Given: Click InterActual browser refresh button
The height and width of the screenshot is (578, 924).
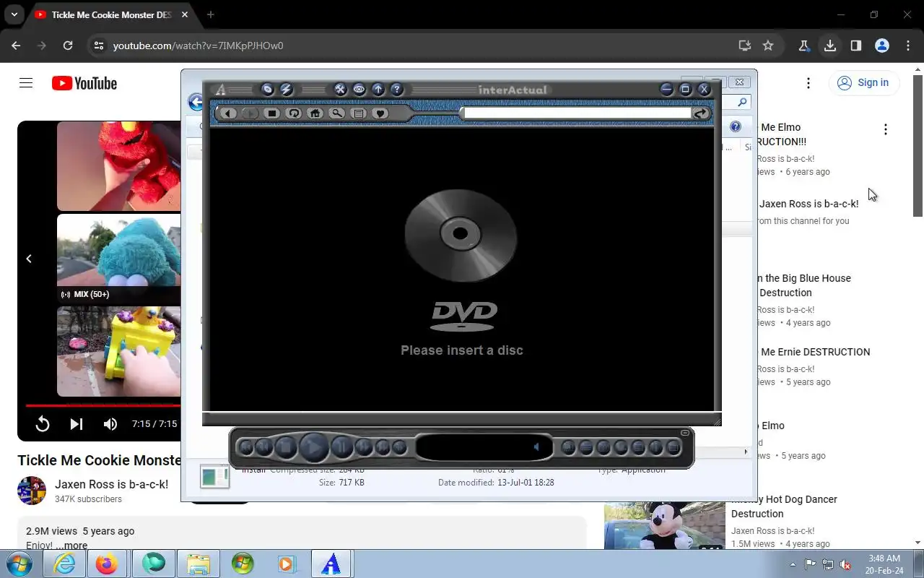Looking at the screenshot, I should [x=293, y=113].
